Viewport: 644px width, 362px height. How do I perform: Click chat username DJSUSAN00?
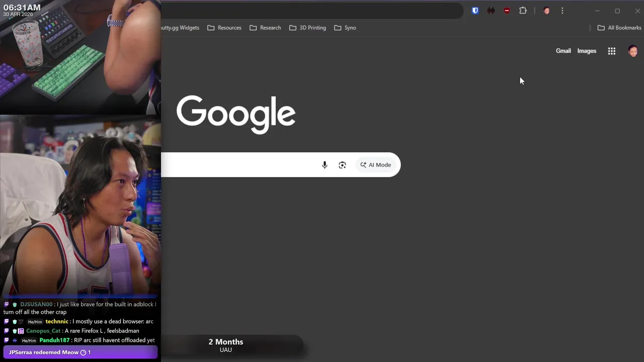tap(36, 304)
